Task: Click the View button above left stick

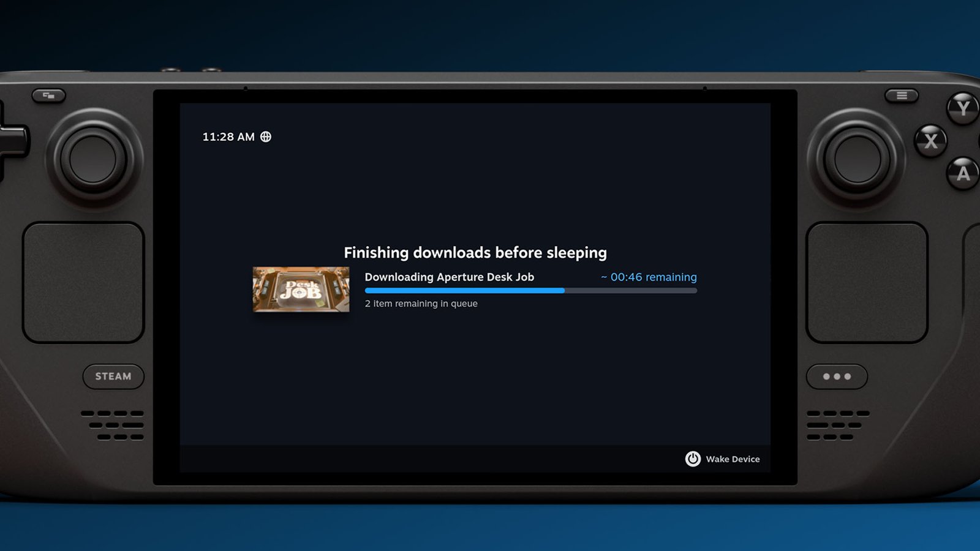Action: [48, 96]
